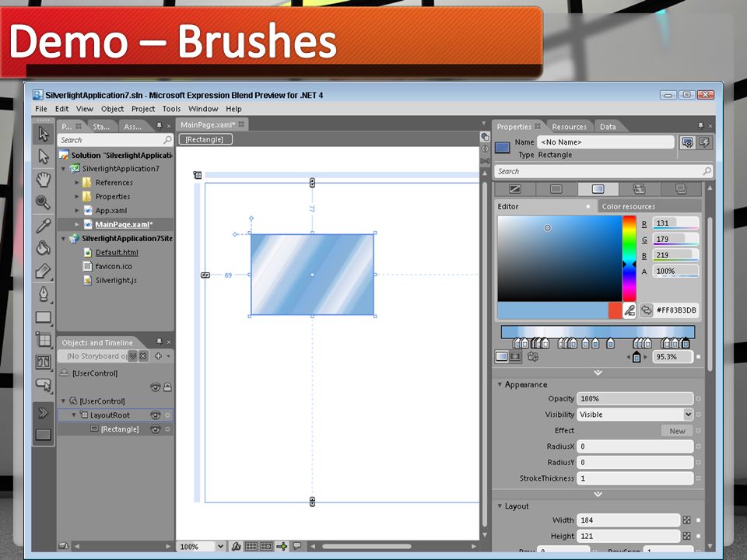The image size is (747, 560).
Task: Collapse the Layout section
Action: click(x=500, y=506)
